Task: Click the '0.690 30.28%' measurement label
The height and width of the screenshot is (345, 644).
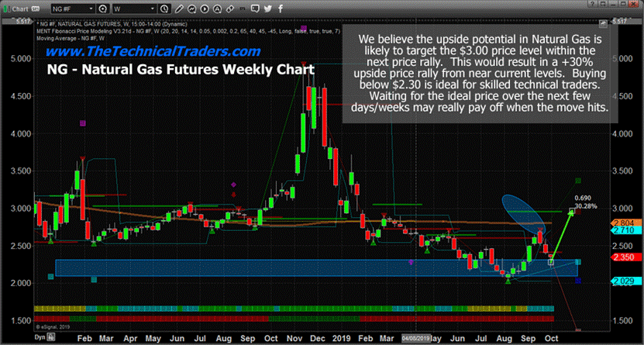Action: tap(586, 202)
